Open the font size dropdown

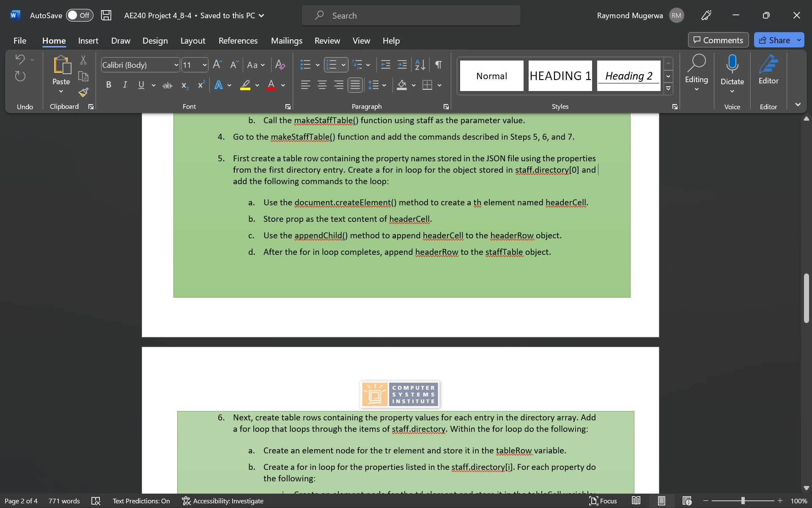click(205, 65)
